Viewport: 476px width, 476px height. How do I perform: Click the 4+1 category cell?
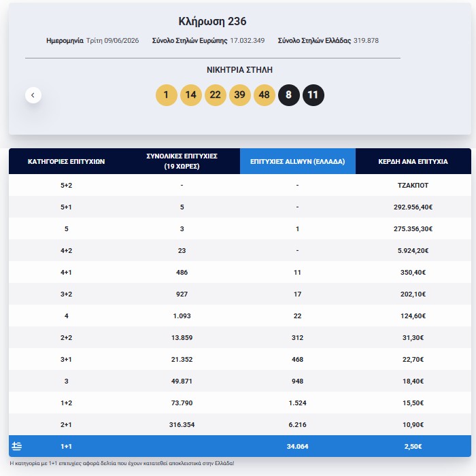66,272
